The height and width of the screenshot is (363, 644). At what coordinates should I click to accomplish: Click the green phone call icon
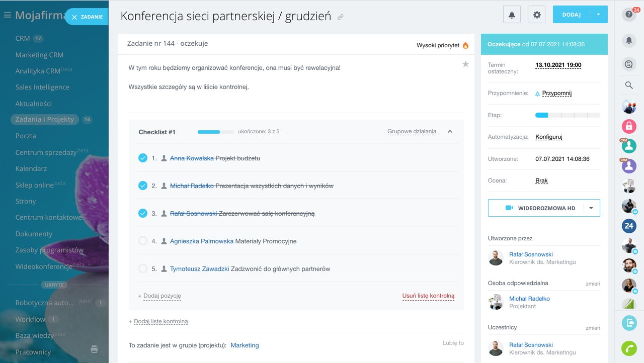pos(629,348)
